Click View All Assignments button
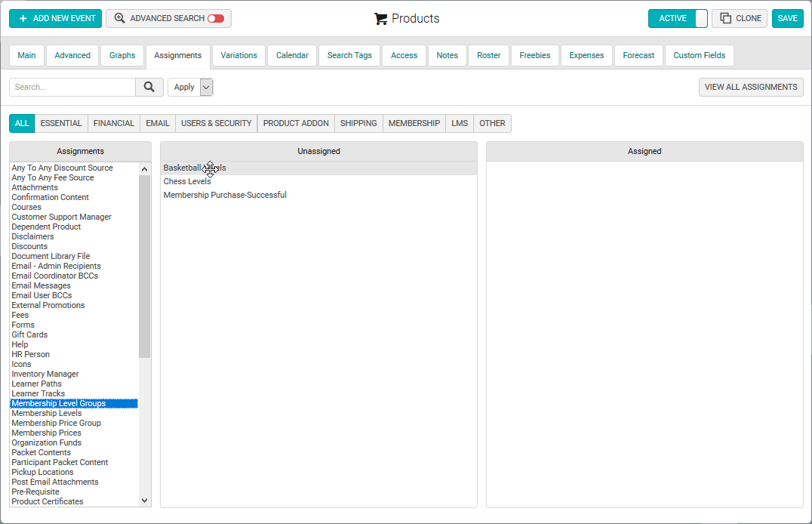 tap(751, 87)
